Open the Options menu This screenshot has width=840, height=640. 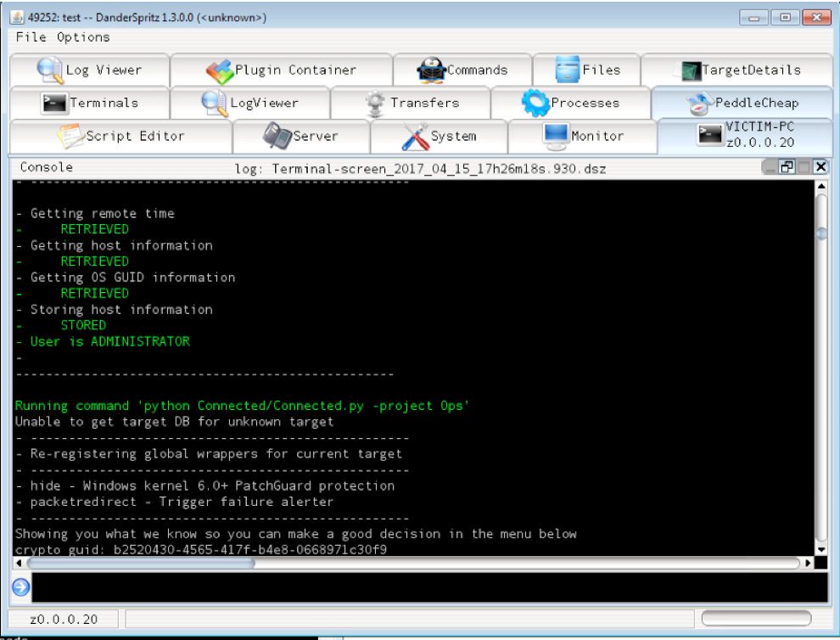coord(83,37)
